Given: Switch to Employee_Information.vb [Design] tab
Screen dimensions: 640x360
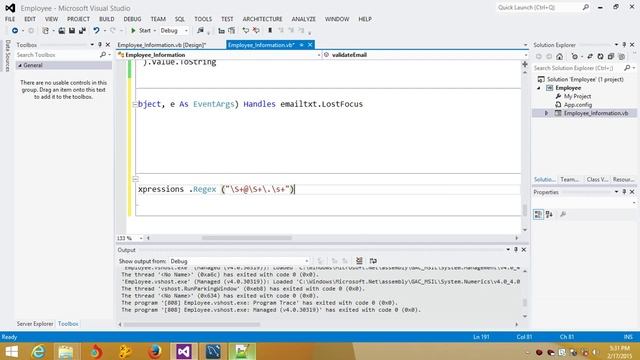Looking at the screenshot, I should tap(162, 45).
